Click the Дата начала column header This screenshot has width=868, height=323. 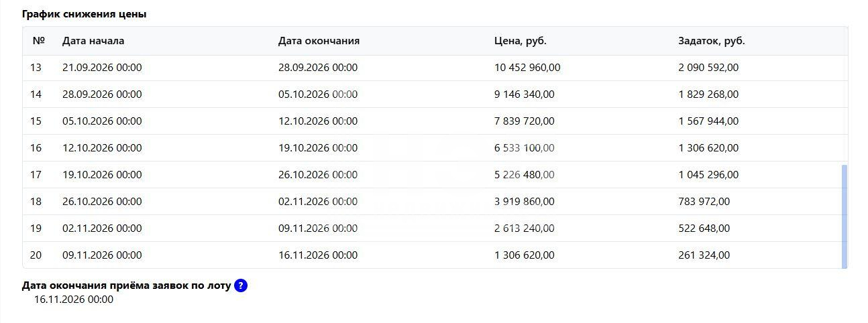pos(93,41)
